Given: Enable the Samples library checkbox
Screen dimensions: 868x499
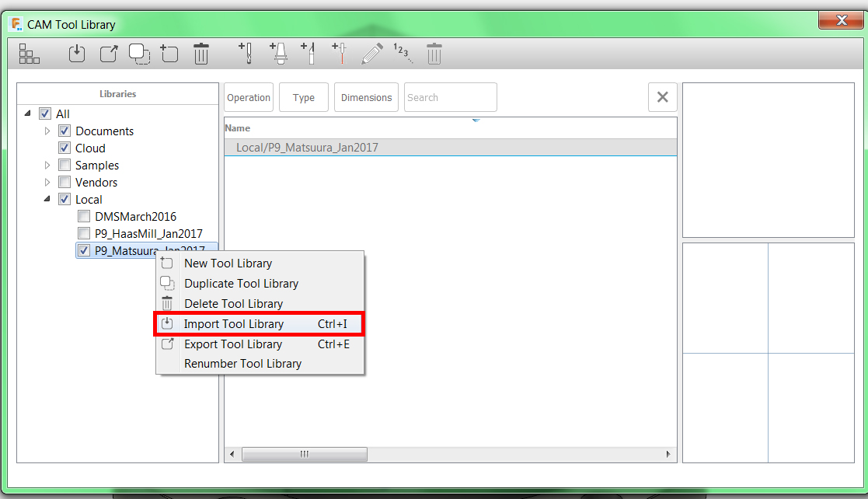Looking at the screenshot, I should click(64, 165).
